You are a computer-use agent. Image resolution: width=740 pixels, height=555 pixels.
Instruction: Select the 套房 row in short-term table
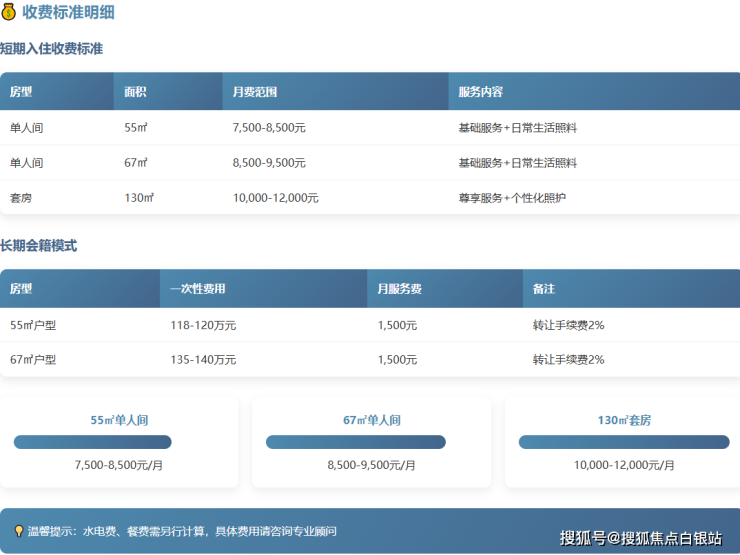tap(21, 198)
